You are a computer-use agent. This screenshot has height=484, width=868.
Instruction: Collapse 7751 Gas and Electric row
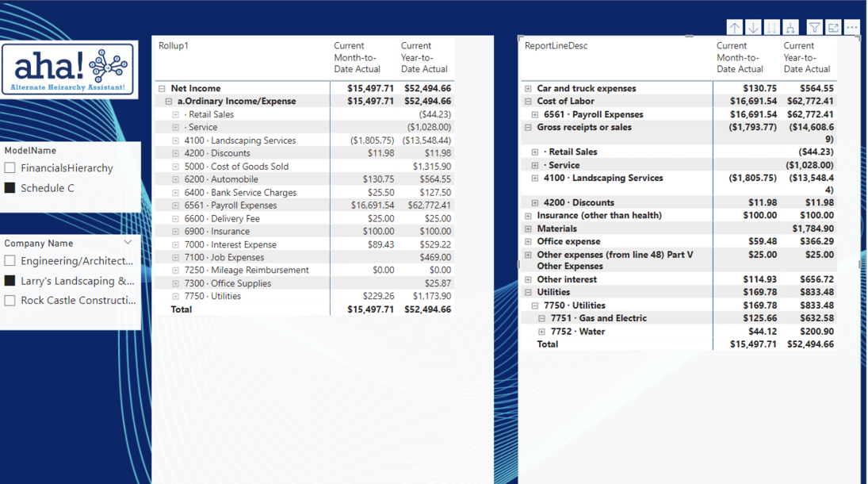tap(542, 318)
